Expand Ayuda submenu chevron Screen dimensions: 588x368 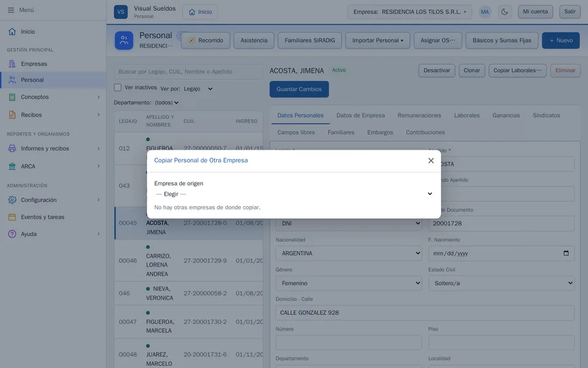coord(99,234)
